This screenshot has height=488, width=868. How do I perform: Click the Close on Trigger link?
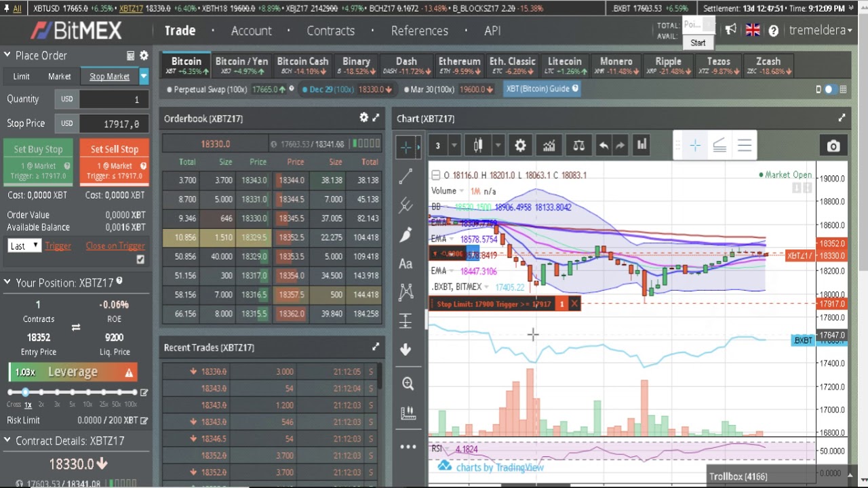click(115, 245)
